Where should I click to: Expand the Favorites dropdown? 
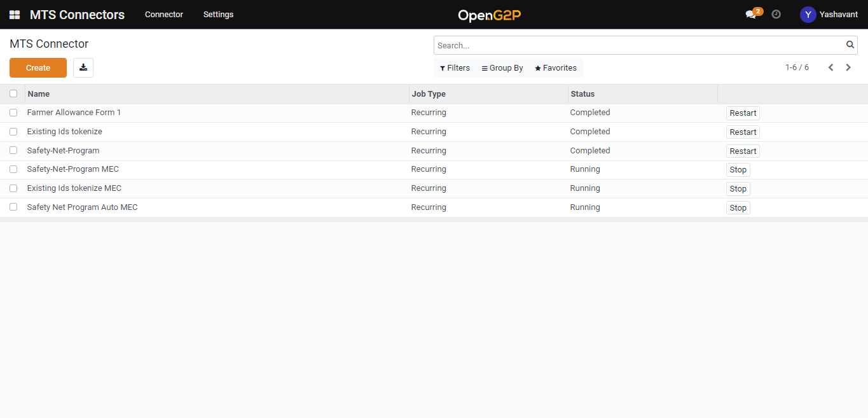556,68
